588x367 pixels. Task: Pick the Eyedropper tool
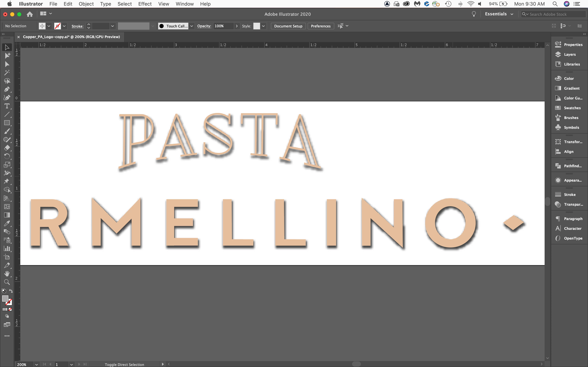[x=7, y=223]
